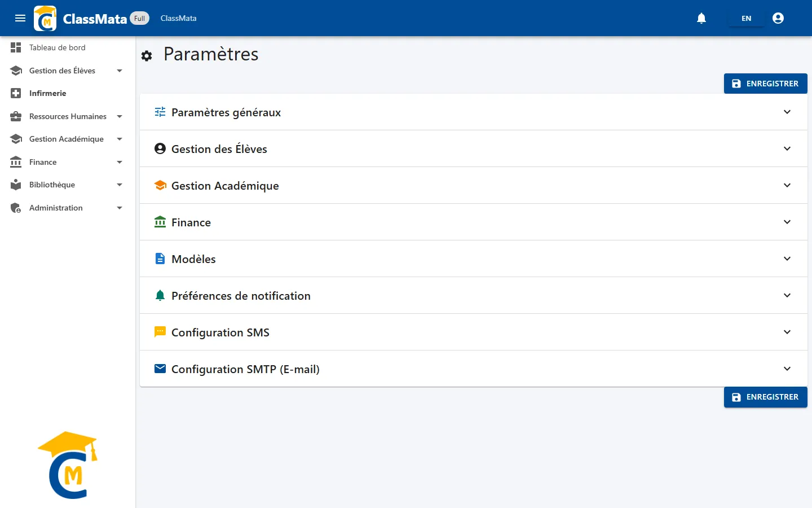
Task: Expand Gestion Académique sidebar dropdown arrow
Action: point(120,139)
